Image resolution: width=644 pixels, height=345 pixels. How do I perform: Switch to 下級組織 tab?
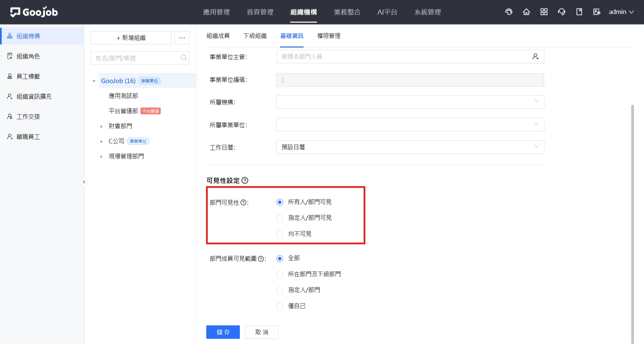coord(255,36)
